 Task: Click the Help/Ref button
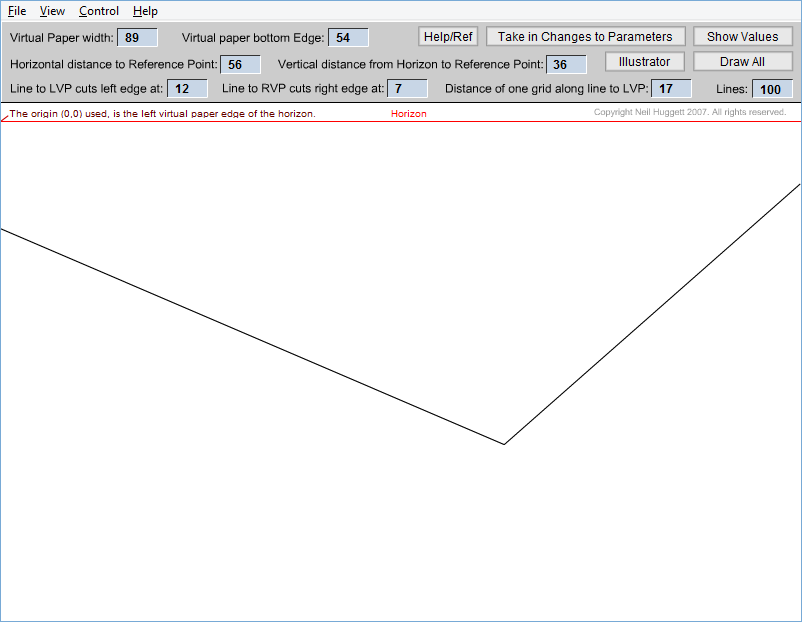pyautogui.click(x=448, y=37)
